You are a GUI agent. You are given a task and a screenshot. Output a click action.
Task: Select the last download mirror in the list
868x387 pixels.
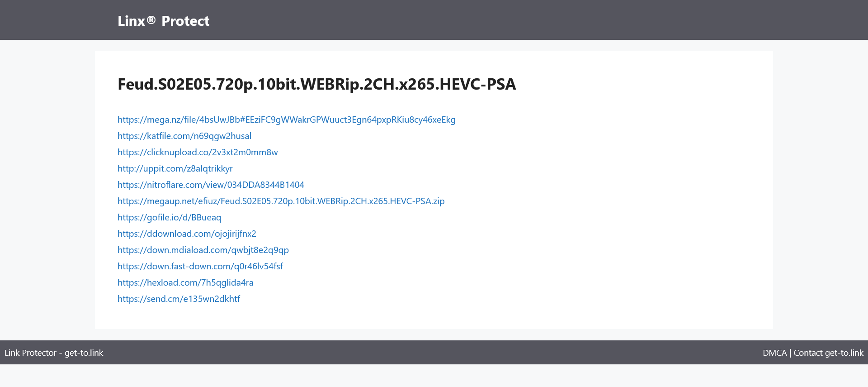point(179,299)
